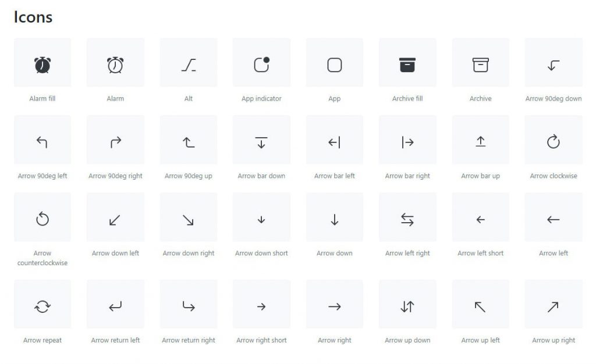Click the outlined Alarm icon
The width and height of the screenshot is (596, 364).
pyautogui.click(x=115, y=65)
